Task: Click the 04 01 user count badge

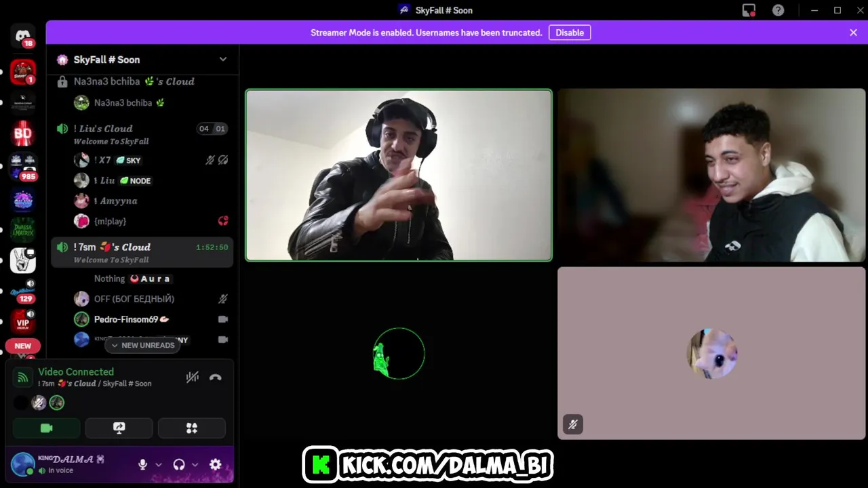Action: pos(212,129)
